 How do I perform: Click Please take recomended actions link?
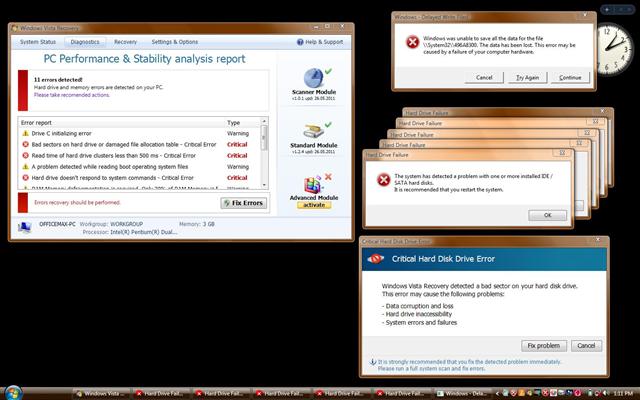coord(72,95)
